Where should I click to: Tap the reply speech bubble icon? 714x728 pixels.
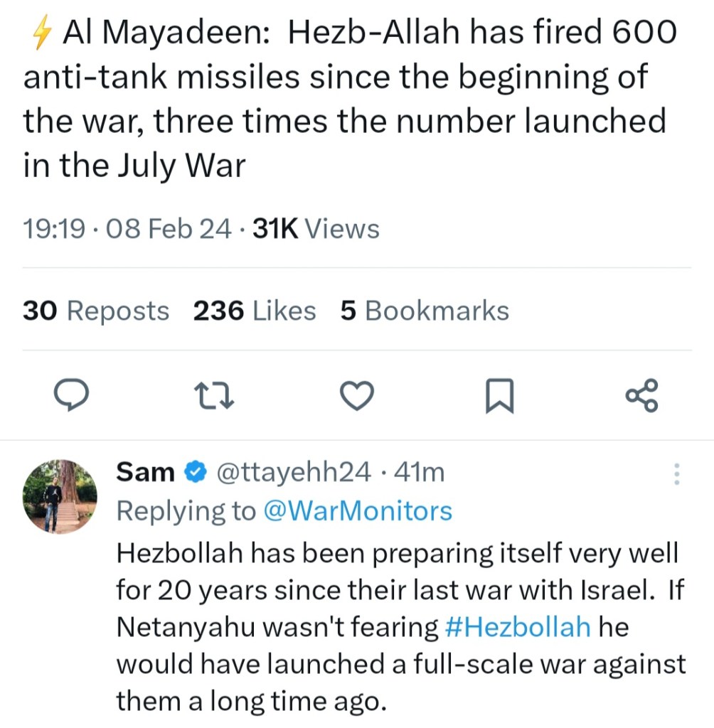click(x=72, y=395)
